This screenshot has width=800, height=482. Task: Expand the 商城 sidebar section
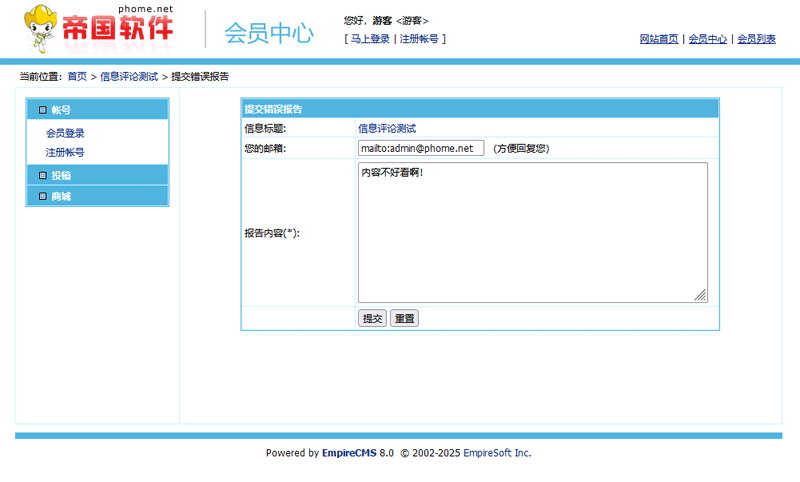pos(62,197)
